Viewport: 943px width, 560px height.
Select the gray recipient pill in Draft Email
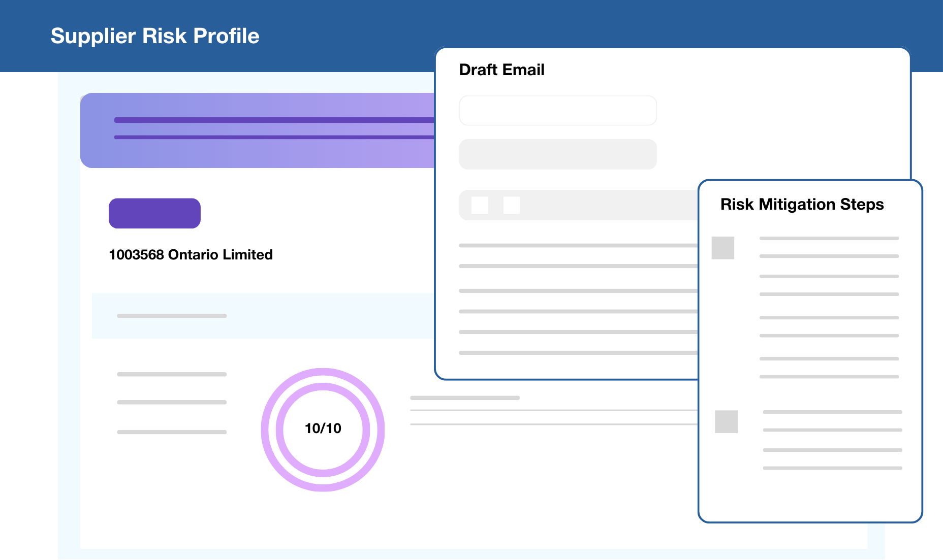[x=557, y=154]
